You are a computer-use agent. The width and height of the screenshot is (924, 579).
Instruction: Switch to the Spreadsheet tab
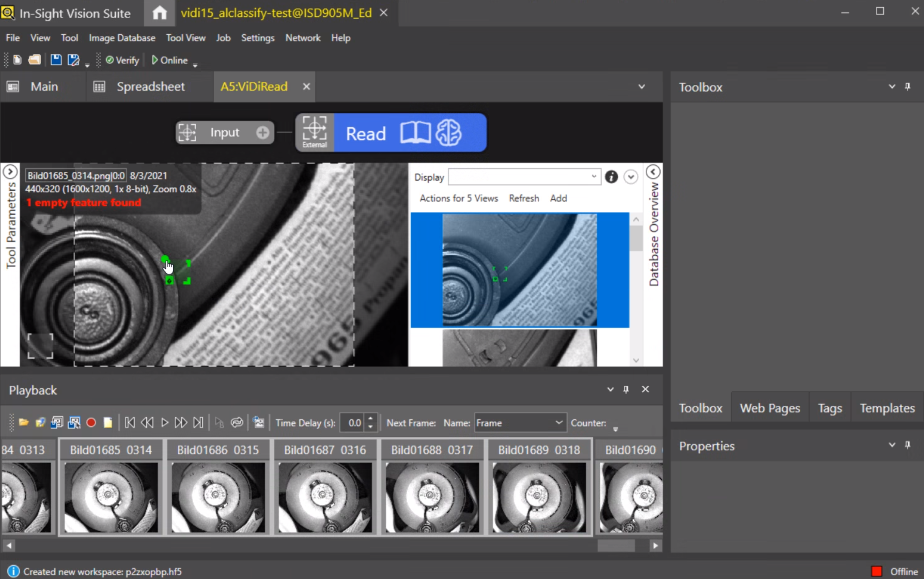[x=150, y=87]
